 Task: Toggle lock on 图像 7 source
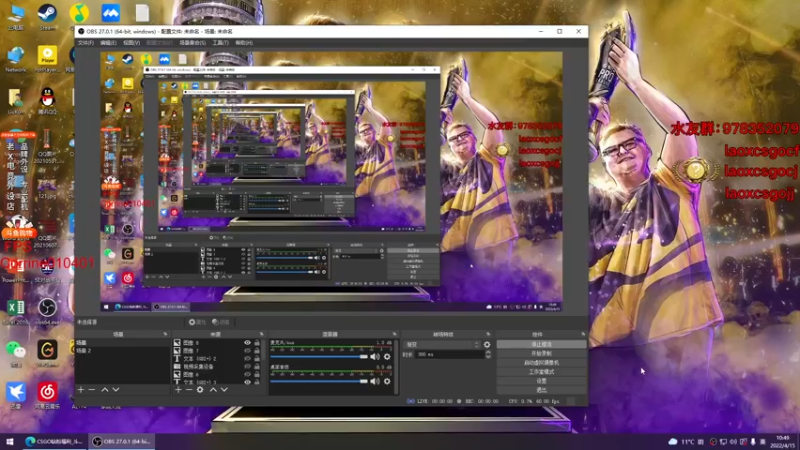257,351
